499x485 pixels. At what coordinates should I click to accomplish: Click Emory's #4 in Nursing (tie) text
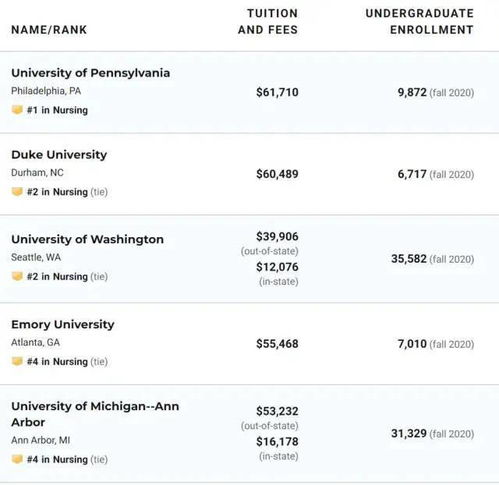[x=67, y=362]
